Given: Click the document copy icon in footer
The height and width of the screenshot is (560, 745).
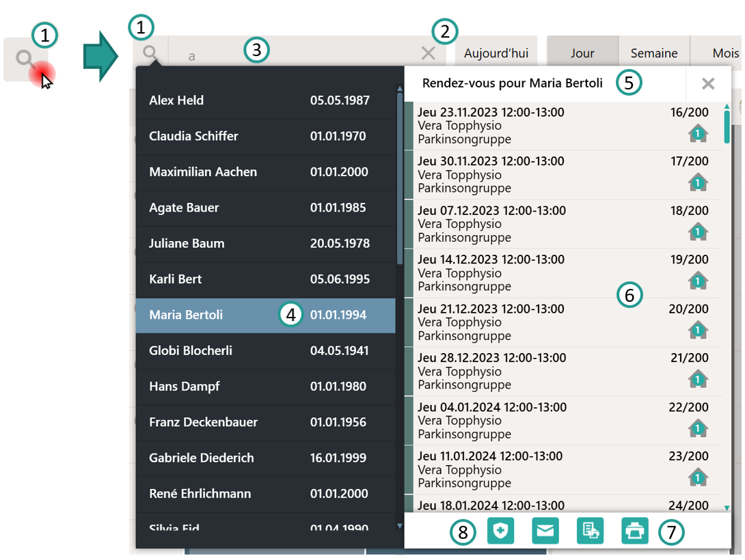Looking at the screenshot, I should coord(590,531).
